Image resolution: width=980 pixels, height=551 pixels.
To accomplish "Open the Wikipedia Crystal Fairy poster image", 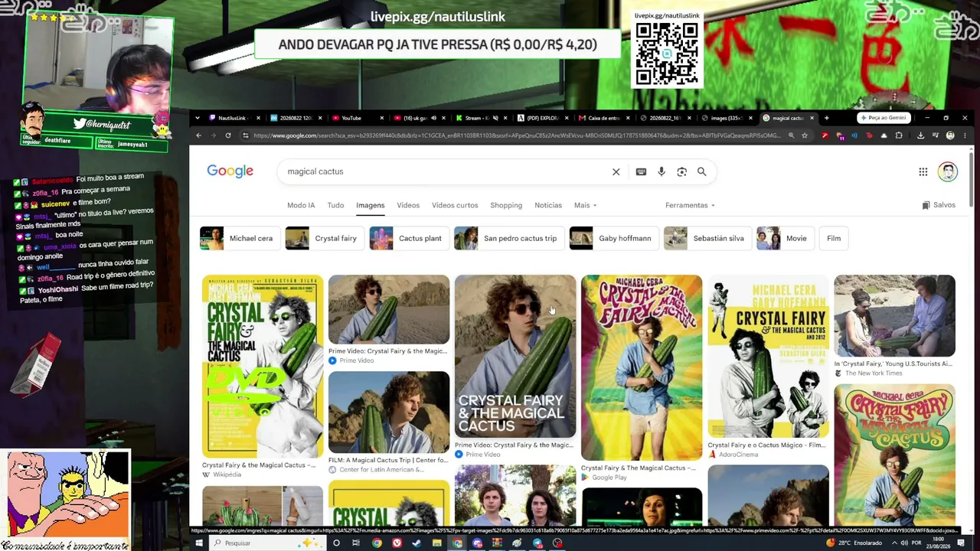I will coord(263,366).
